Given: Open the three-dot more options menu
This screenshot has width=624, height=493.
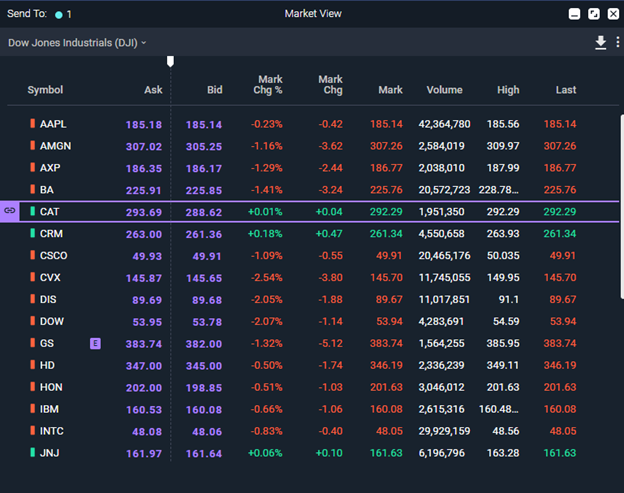Looking at the screenshot, I should (x=617, y=42).
